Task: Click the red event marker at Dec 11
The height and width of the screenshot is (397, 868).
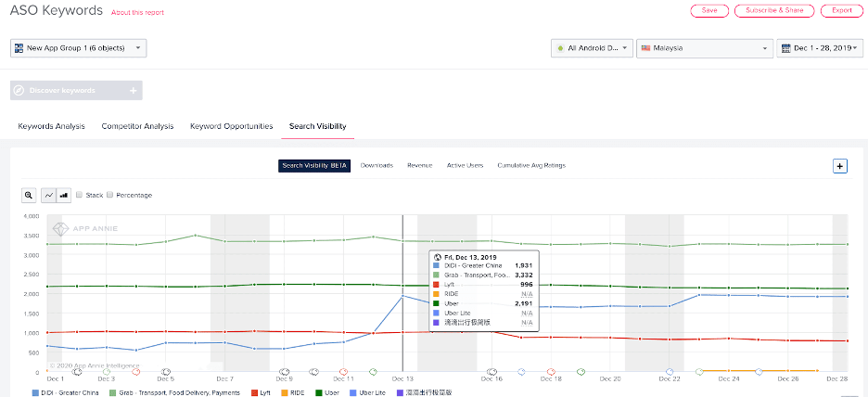Action: point(343,372)
